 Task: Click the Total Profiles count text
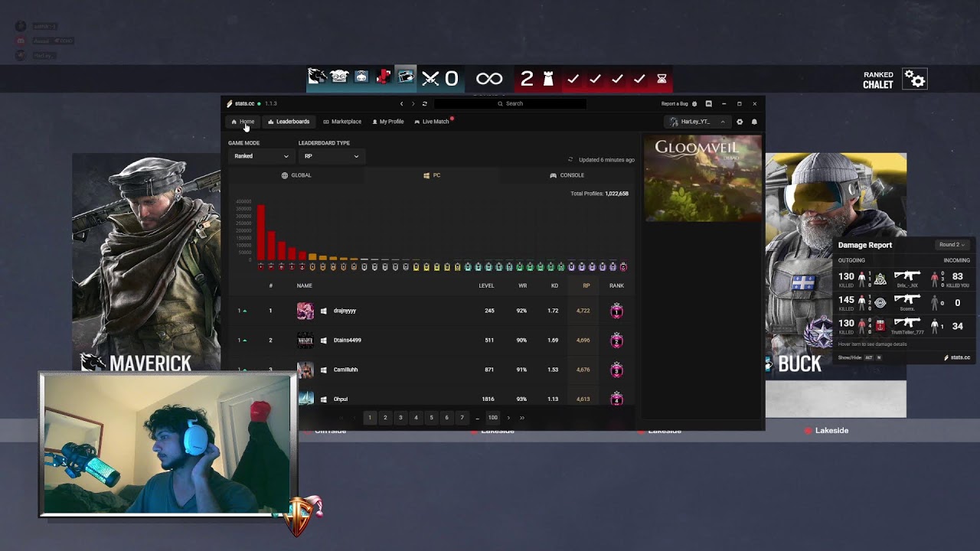click(x=599, y=194)
